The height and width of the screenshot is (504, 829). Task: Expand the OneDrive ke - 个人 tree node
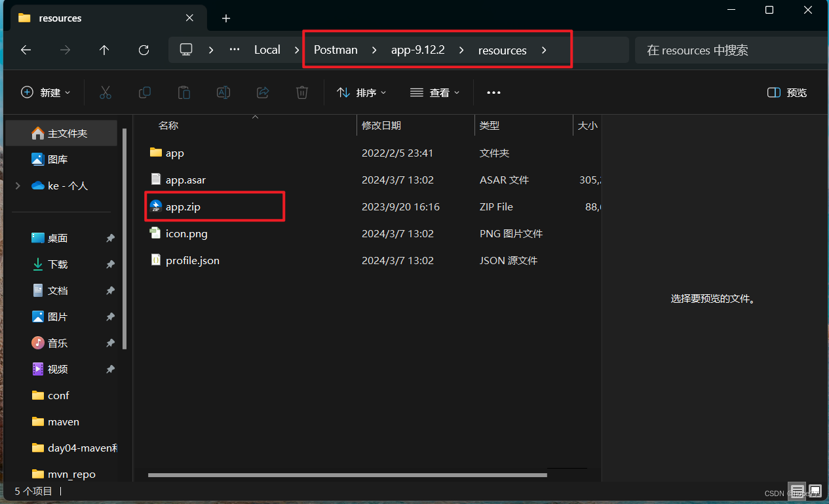18,186
